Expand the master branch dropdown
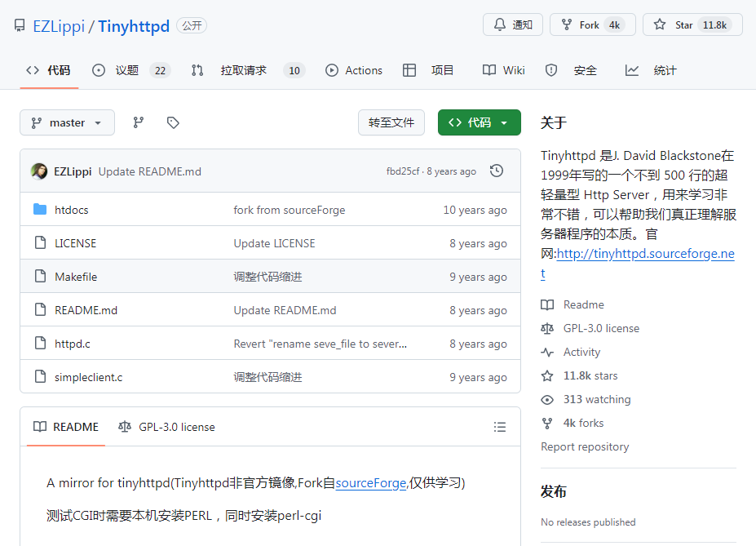756x546 pixels. 67,122
